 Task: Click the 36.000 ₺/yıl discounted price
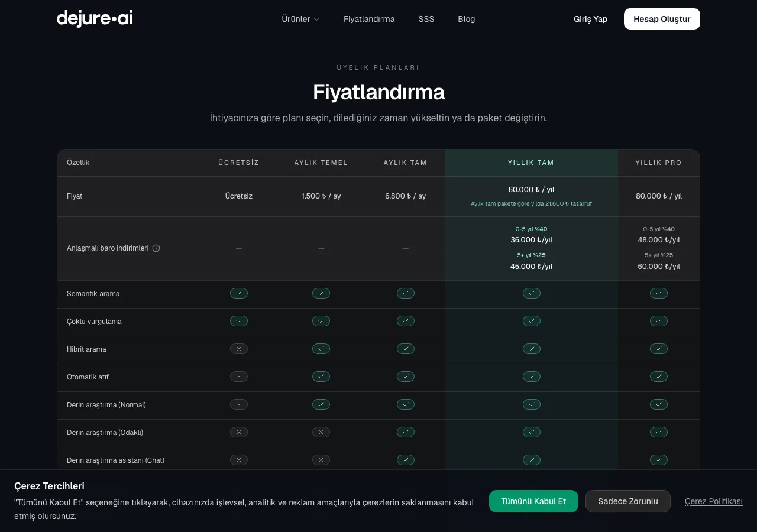[x=531, y=240]
